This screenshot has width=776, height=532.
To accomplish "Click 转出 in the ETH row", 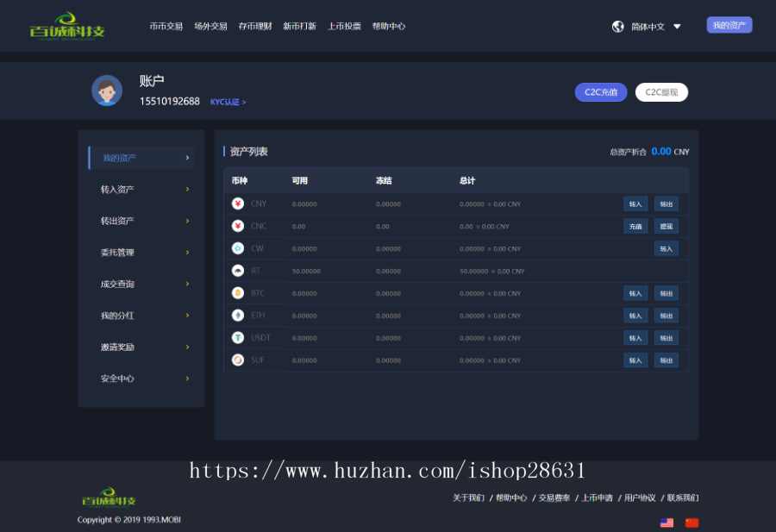I will [x=666, y=316].
